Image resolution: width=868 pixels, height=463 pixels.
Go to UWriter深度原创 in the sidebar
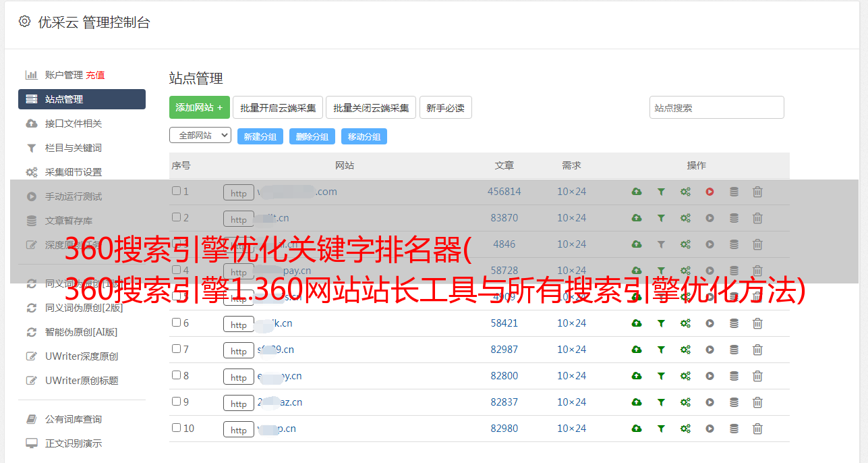click(82, 356)
